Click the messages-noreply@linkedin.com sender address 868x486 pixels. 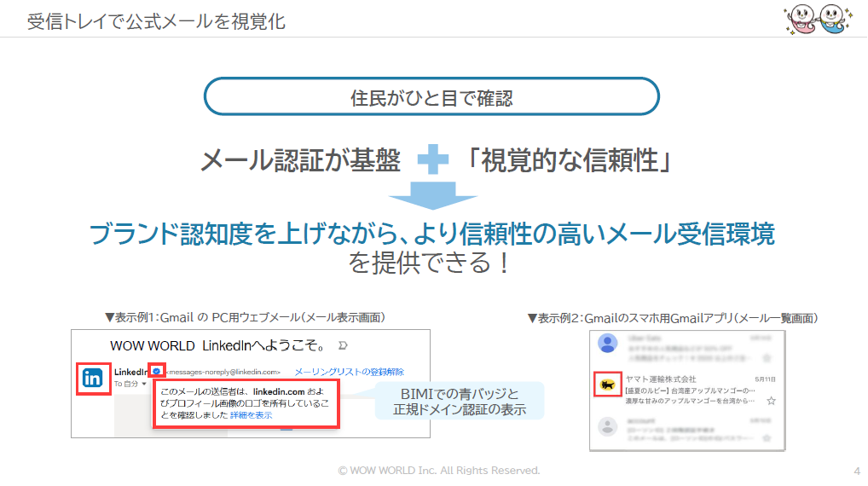pos(223,372)
